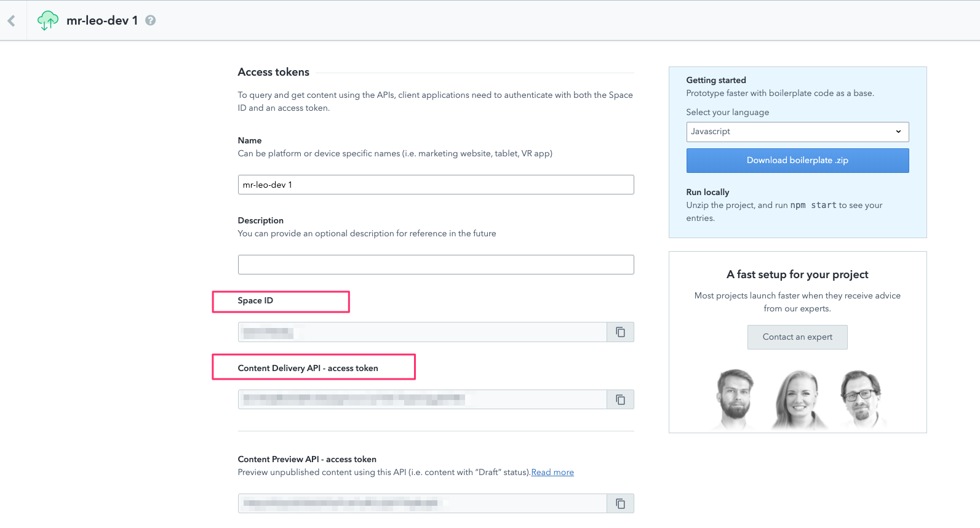Screen dimensions: 980x528
Task: Copy the Content Preview API access token
Action: [x=620, y=503]
